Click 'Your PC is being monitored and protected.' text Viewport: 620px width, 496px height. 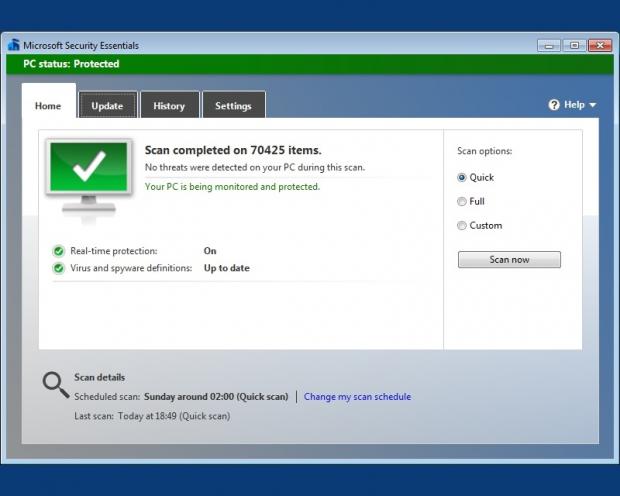click(x=232, y=187)
